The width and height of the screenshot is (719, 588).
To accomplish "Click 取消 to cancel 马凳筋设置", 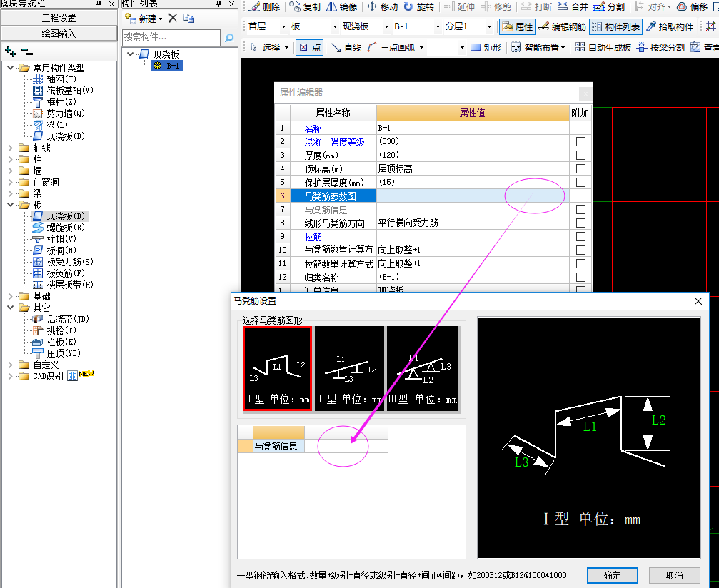I will [x=675, y=576].
